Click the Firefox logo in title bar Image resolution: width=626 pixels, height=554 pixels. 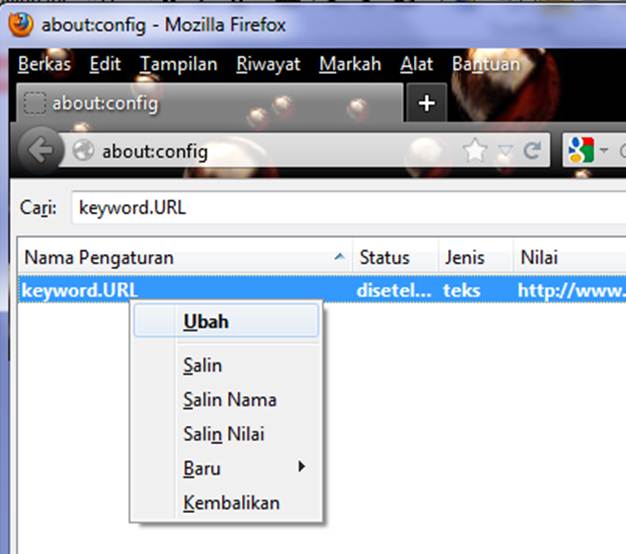[x=21, y=25]
